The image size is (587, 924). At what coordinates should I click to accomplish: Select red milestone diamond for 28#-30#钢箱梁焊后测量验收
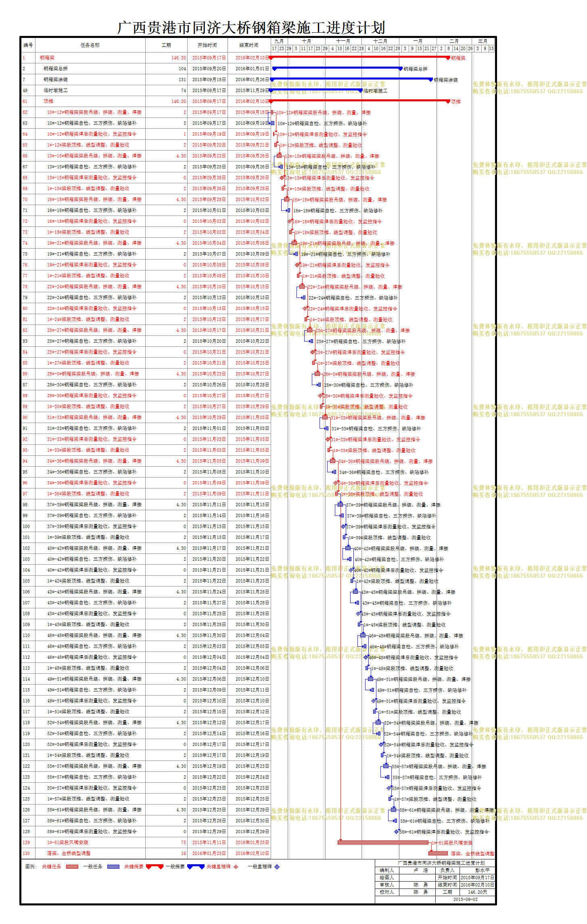pos(320,396)
